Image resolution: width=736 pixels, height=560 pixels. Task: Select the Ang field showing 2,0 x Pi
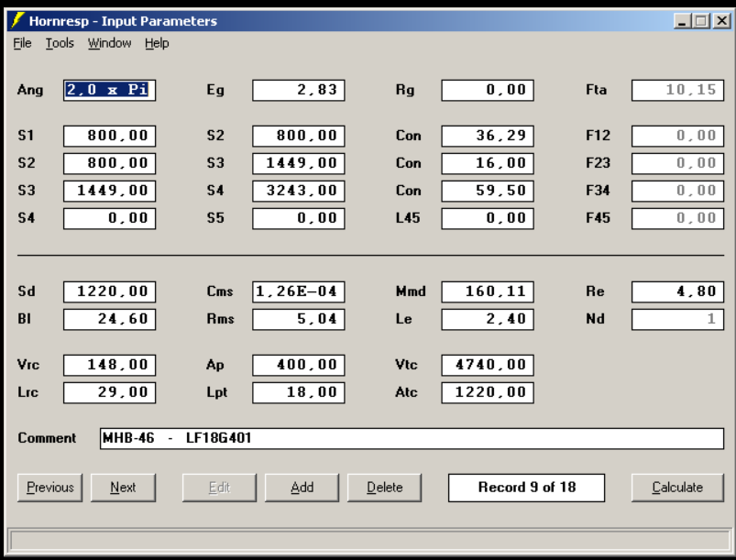109,90
